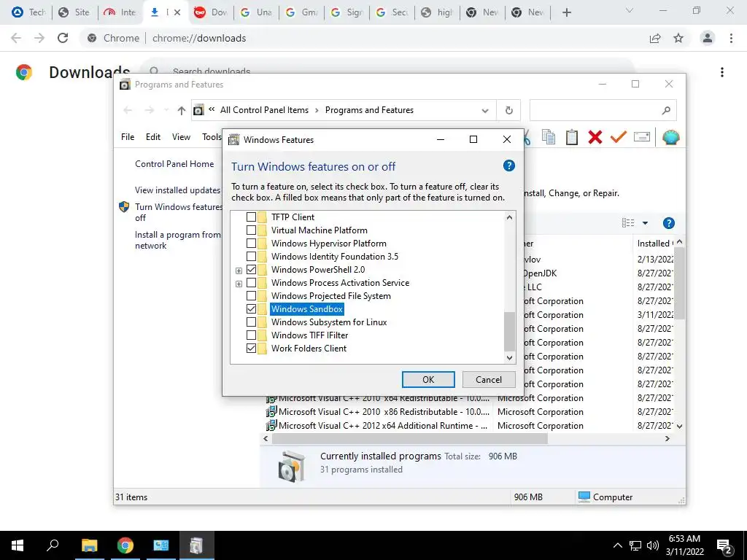Open the View menu
Image resolution: width=747 pixels, height=560 pixels.
click(x=181, y=137)
